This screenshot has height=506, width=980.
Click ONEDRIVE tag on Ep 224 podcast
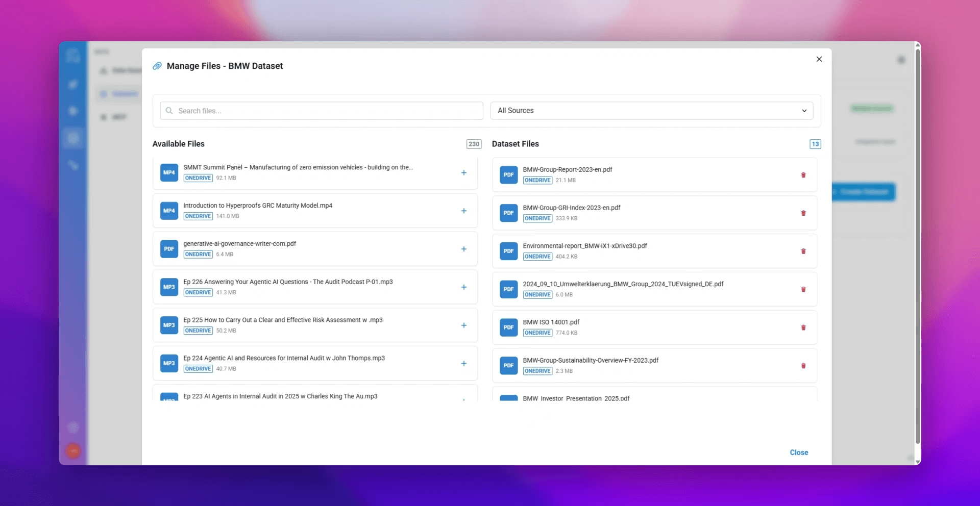[x=198, y=369]
